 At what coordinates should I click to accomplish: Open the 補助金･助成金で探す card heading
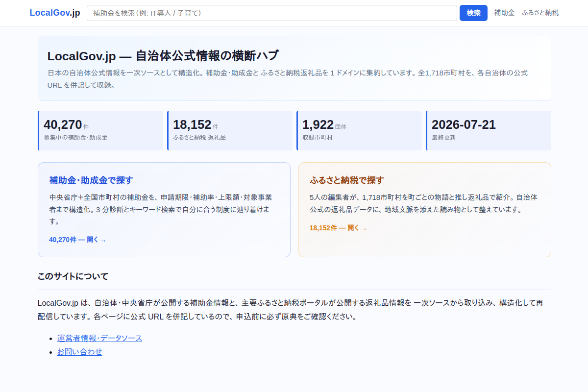(91, 180)
